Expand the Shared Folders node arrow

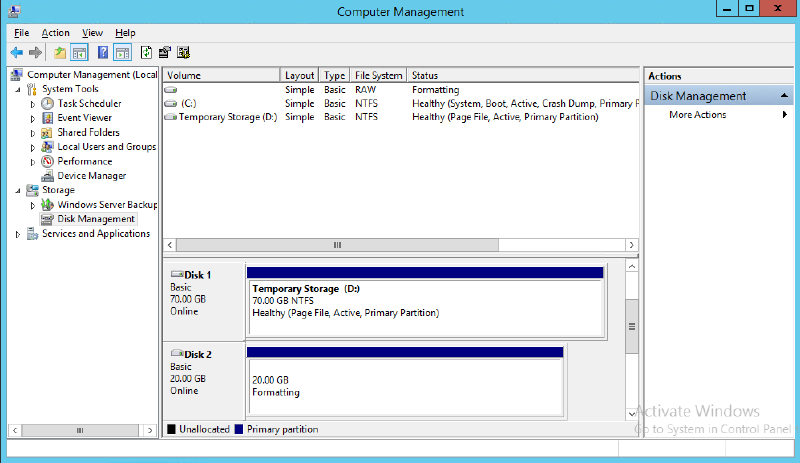(x=33, y=133)
